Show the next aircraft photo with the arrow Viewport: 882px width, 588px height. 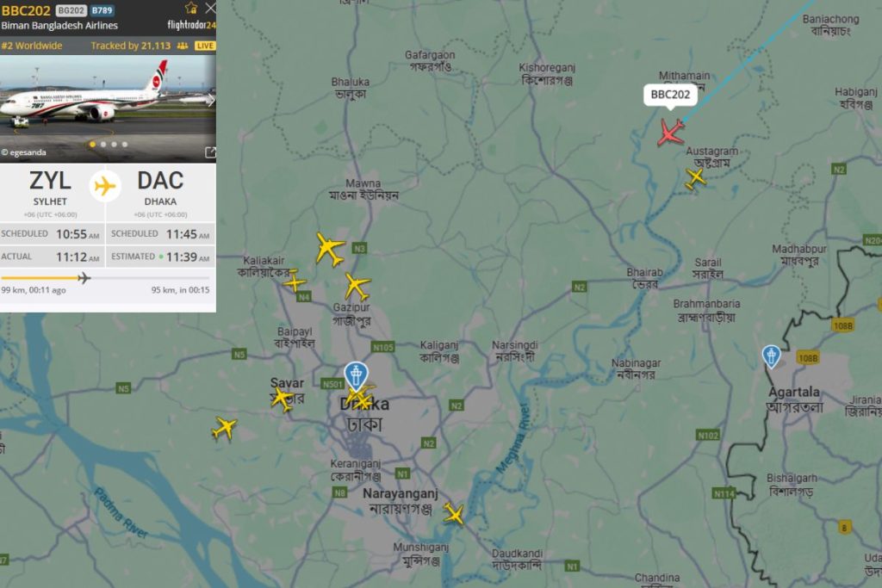pos(210,101)
